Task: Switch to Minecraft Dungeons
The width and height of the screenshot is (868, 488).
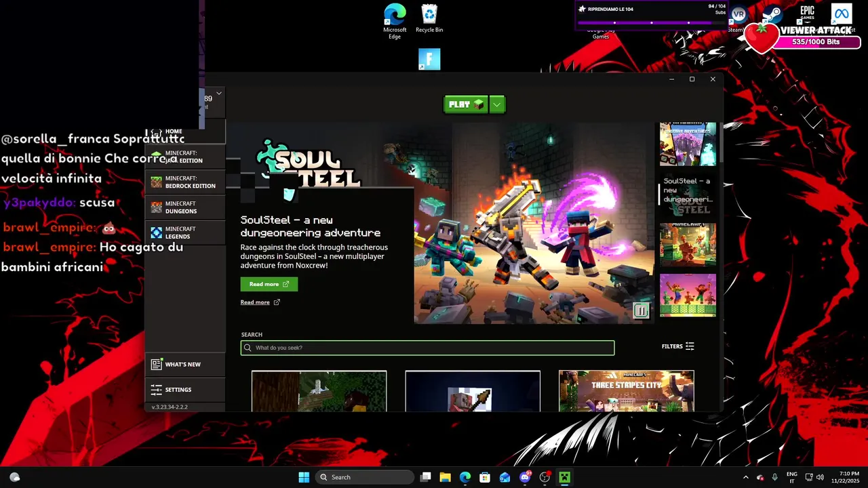Action: 185,207
